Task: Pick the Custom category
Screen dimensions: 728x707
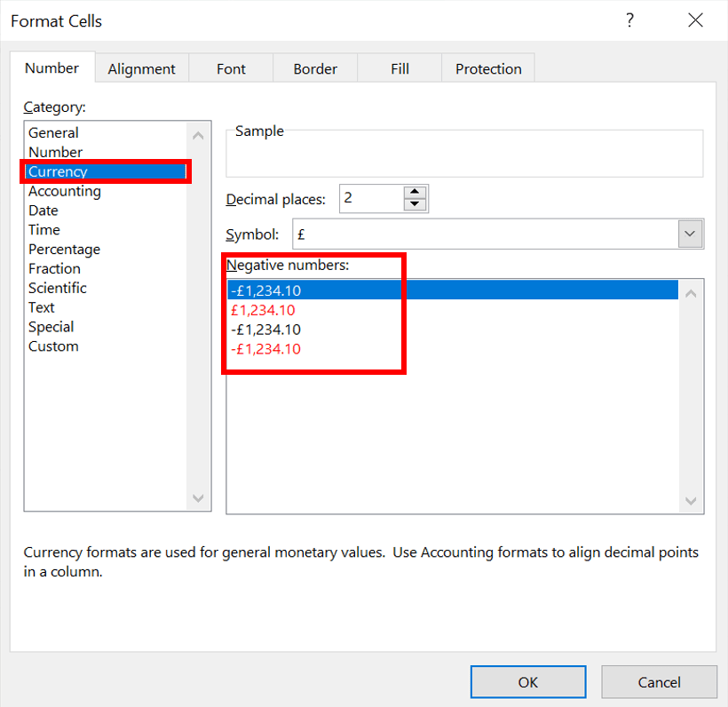Action: tap(53, 346)
